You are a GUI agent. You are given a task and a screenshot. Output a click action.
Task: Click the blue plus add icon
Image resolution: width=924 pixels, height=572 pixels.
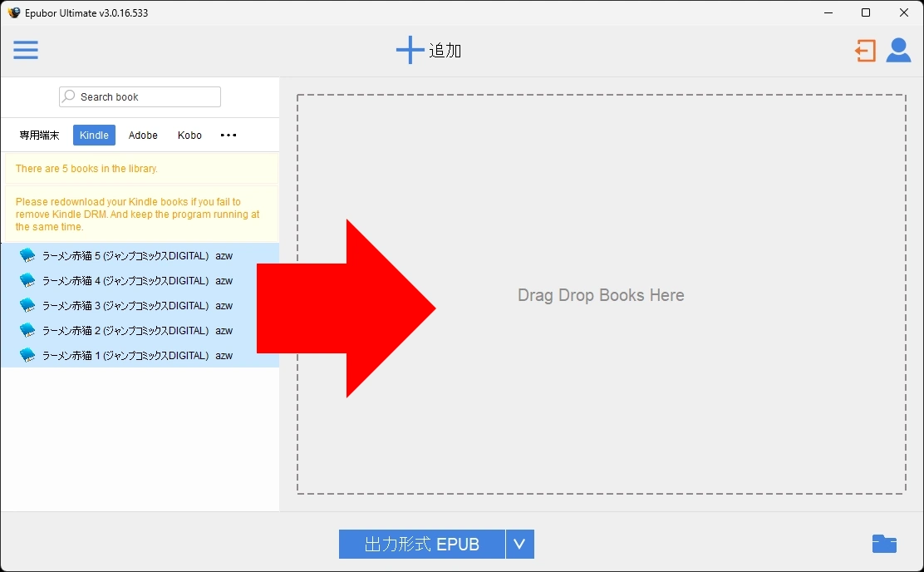[410, 51]
